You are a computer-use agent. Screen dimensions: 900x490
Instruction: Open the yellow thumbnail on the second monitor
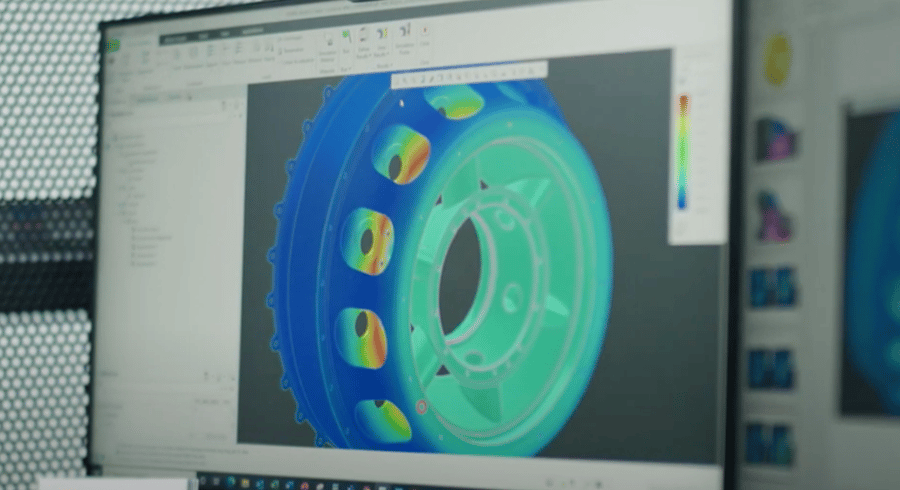[x=778, y=60]
